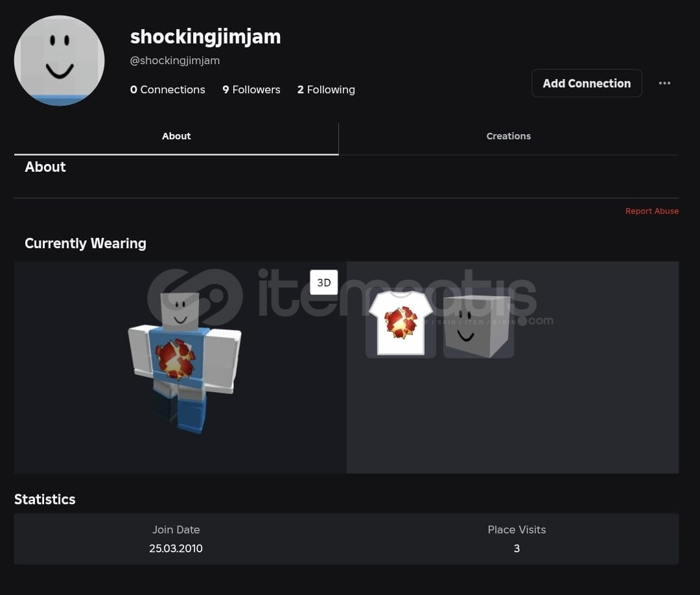Click the Statistics section heading
This screenshot has width=700, height=595.
(45, 499)
